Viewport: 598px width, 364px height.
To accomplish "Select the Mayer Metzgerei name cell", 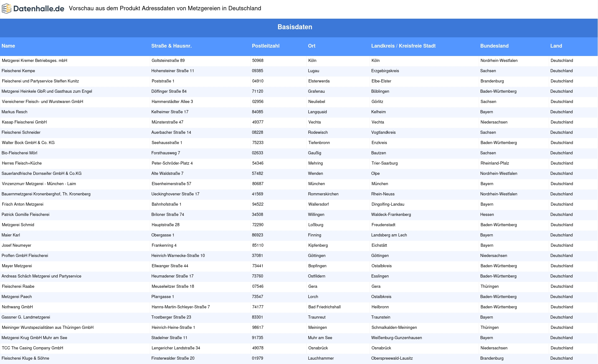I will click(x=17, y=266).
